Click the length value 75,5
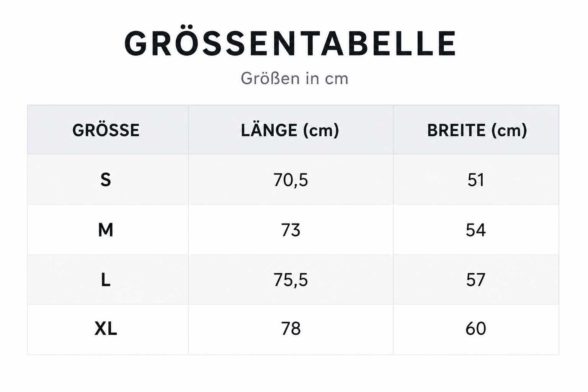 pos(291,280)
